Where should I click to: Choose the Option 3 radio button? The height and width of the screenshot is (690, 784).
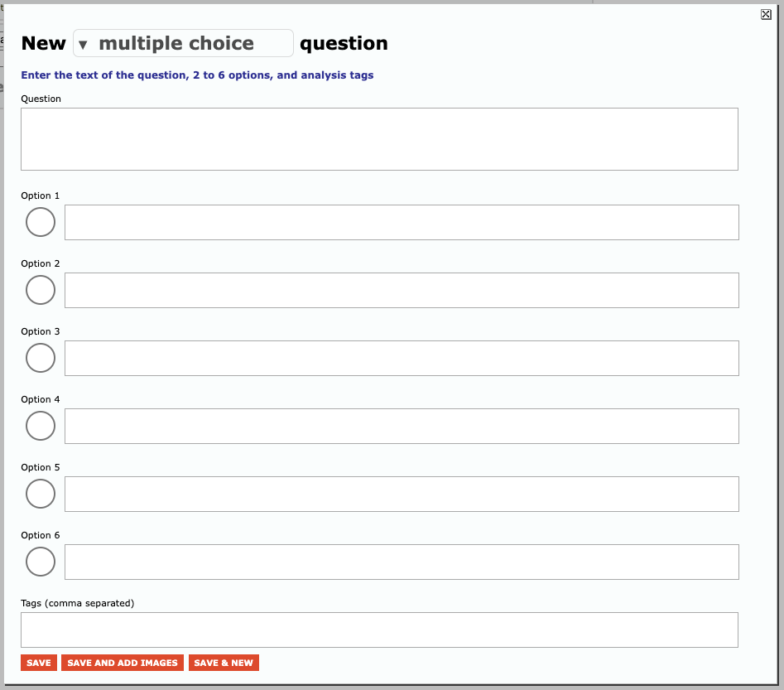[41, 358]
